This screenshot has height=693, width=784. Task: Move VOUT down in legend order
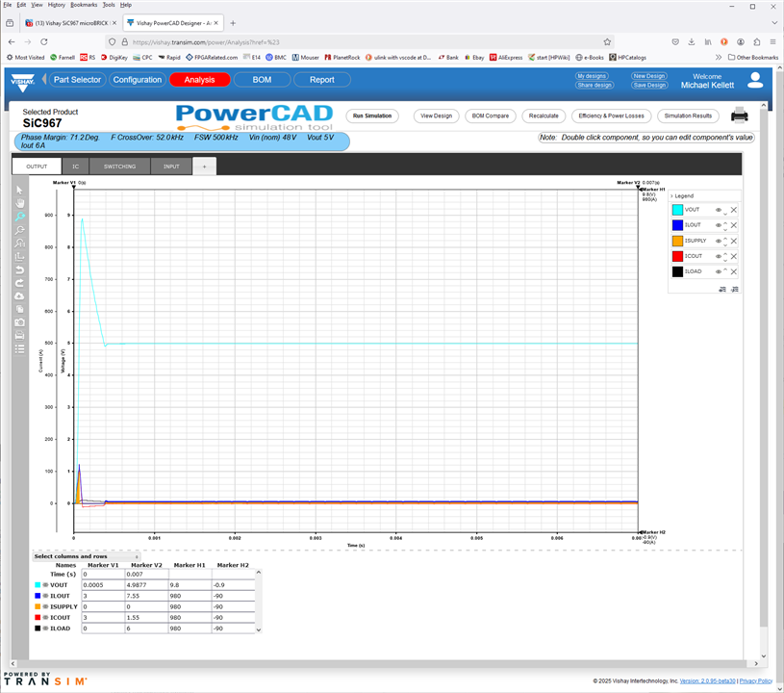pyautogui.click(x=725, y=213)
